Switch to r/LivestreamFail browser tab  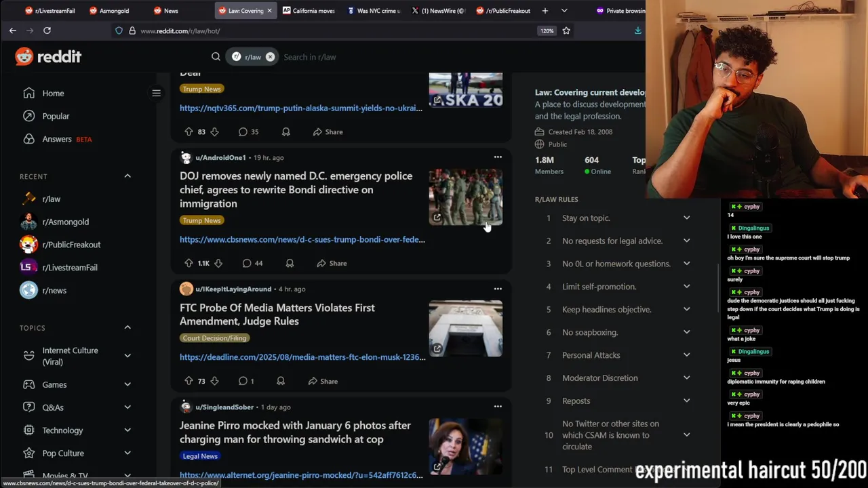point(50,11)
